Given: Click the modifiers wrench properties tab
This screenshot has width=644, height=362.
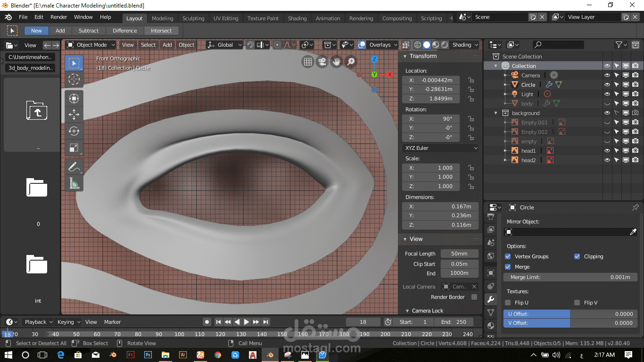Looking at the screenshot, I should point(491,299).
